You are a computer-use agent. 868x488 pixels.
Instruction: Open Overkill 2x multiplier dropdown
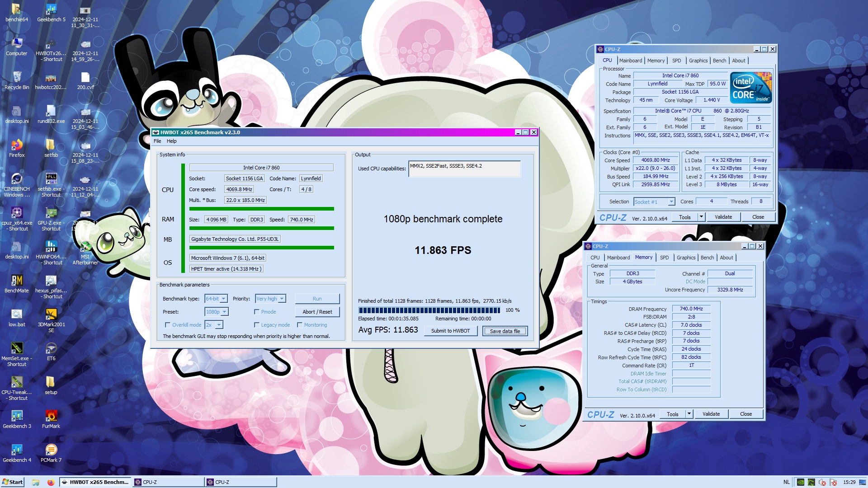pos(214,325)
